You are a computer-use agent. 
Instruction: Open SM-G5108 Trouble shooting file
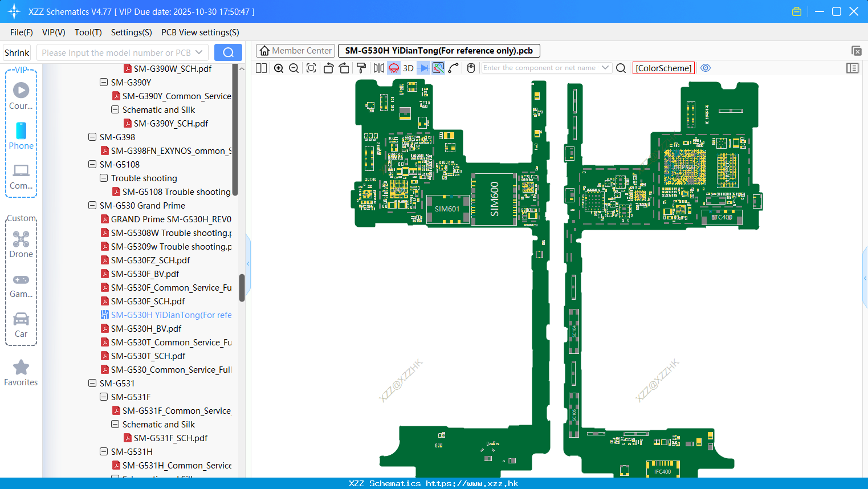coord(177,191)
